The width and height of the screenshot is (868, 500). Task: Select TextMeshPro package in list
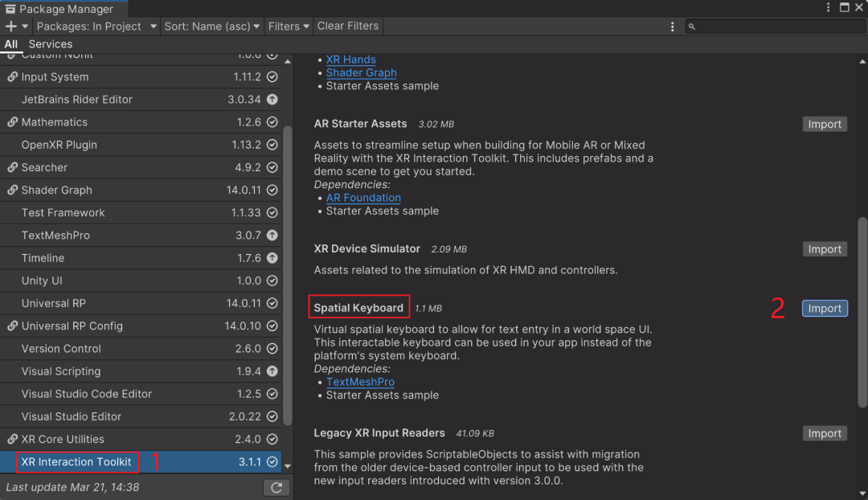[141, 236]
